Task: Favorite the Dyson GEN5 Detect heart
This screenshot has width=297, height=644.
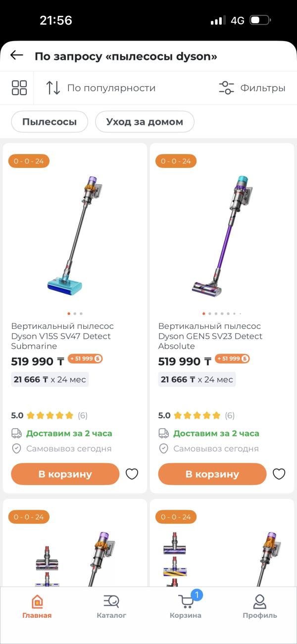Action: tap(279, 474)
